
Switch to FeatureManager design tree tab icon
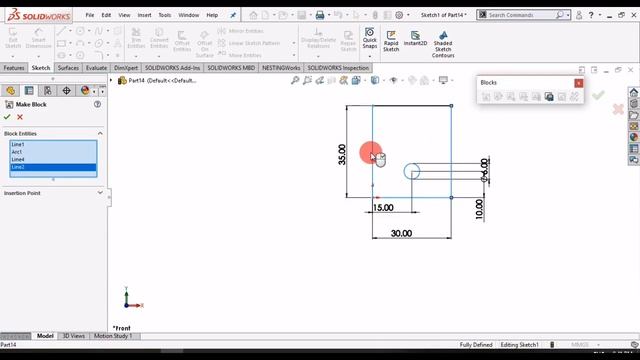10,91
